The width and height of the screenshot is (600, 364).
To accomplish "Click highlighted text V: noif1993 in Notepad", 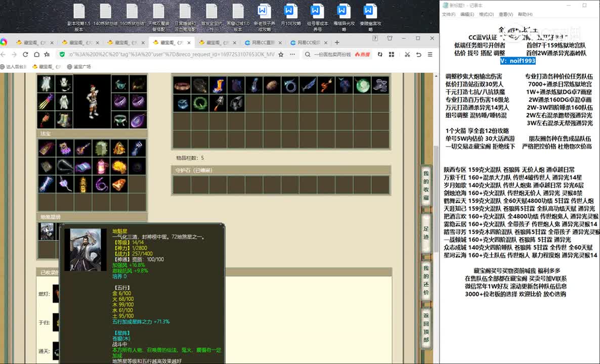I will click(518, 61).
